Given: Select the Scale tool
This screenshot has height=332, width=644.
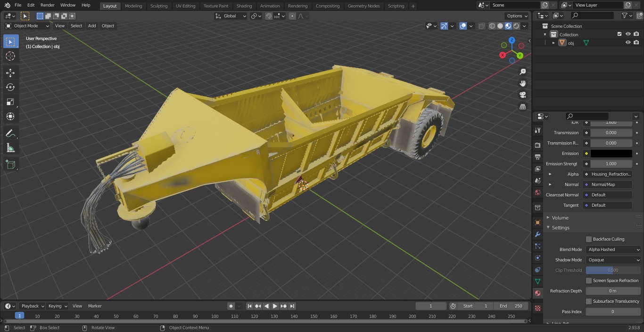Looking at the screenshot, I should 10,102.
